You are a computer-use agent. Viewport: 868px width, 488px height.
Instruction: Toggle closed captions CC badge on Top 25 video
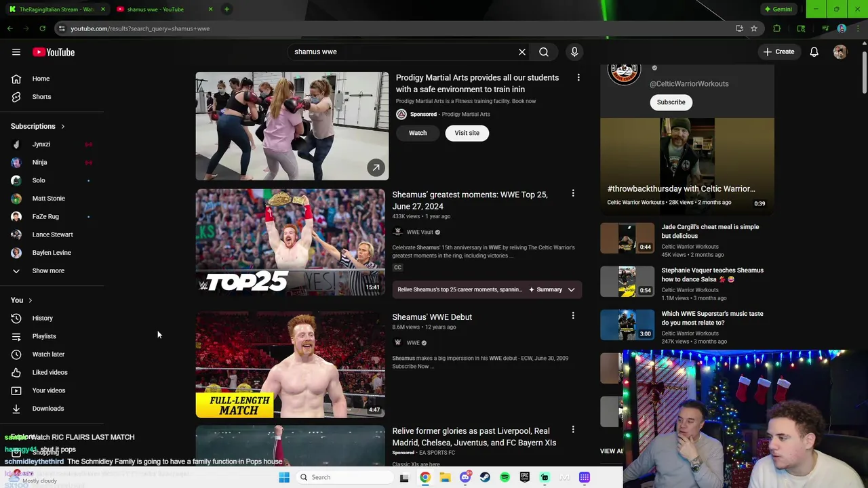click(x=397, y=267)
